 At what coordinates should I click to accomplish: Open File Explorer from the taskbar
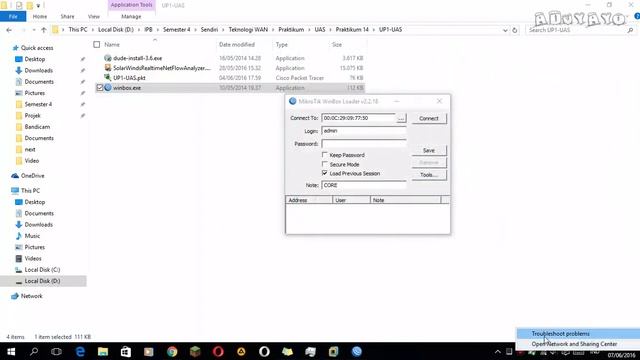(x=103, y=351)
